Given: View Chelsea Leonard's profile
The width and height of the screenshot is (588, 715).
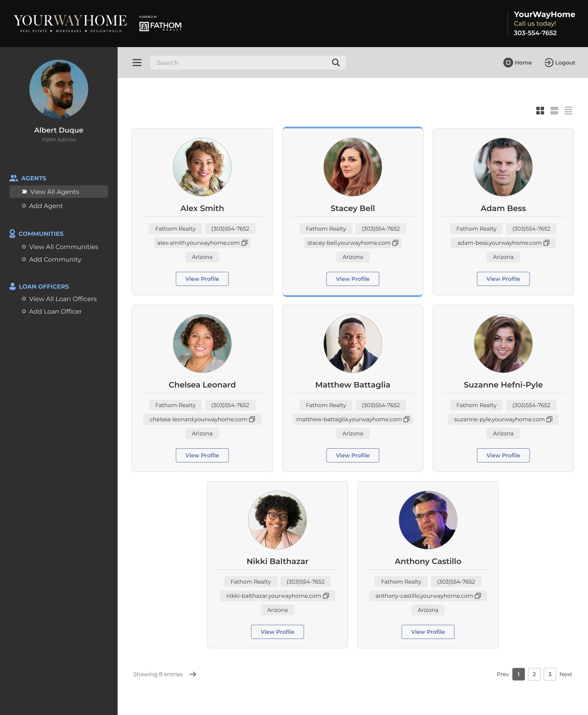Looking at the screenshot, I should [x=202, y=455].
